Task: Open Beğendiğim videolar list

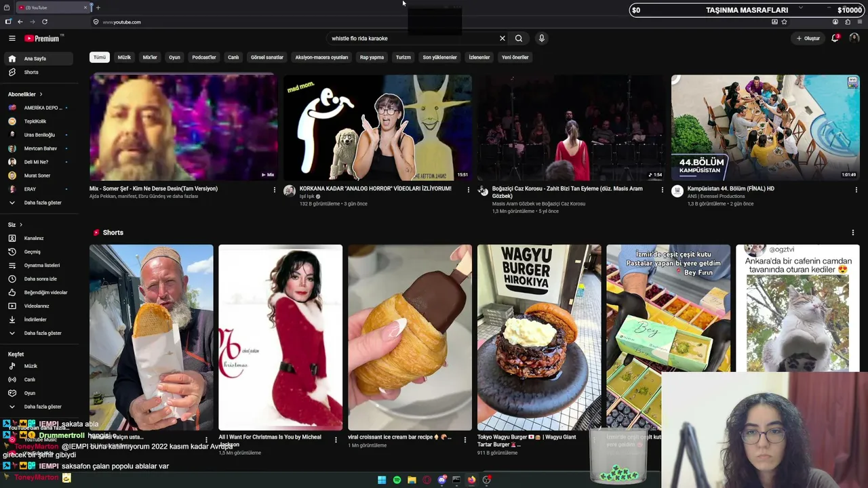Action: pyautogui.click(x=45, y=293)
